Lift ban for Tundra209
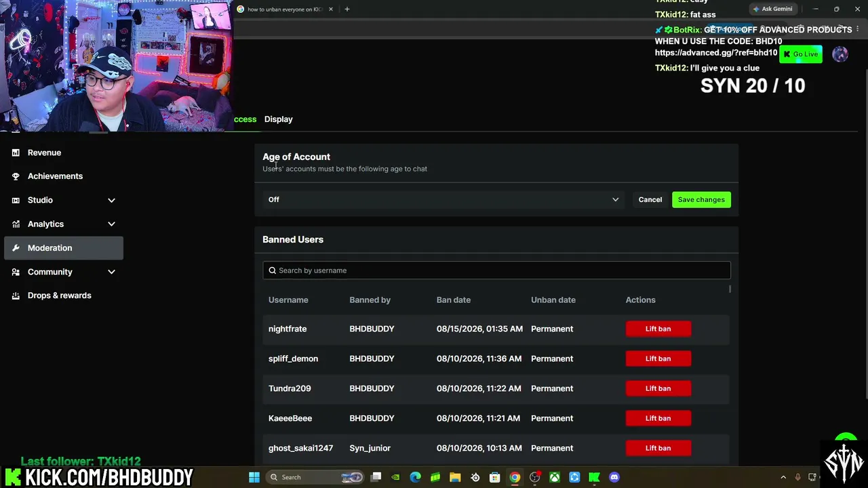 tap(658, 388)
